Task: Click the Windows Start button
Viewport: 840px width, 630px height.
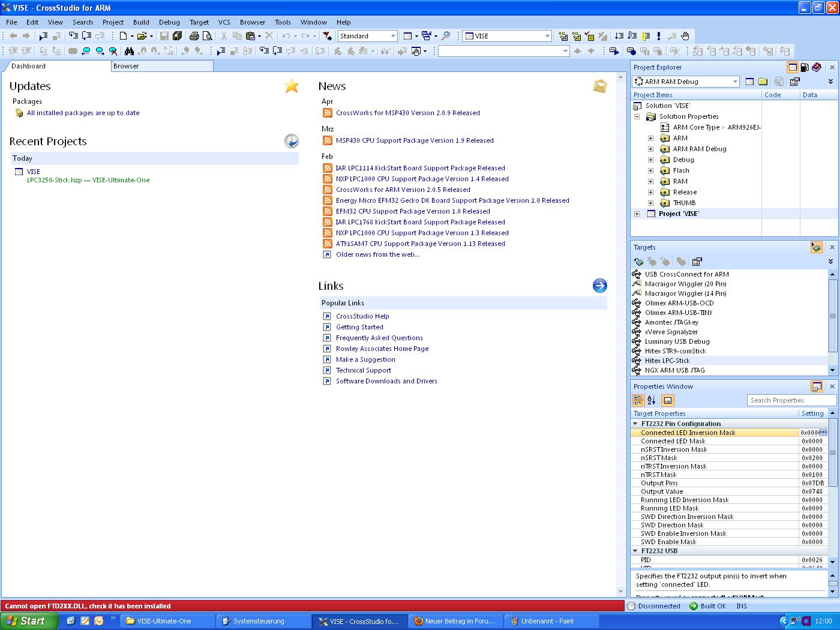Action: [x=29, y=621]
